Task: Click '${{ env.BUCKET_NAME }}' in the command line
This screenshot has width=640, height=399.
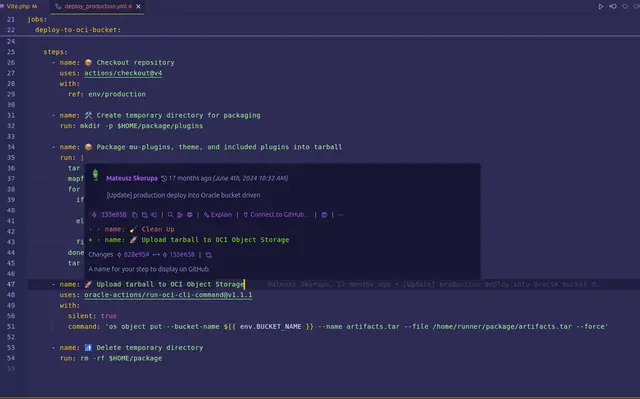Action: point(269,327)
